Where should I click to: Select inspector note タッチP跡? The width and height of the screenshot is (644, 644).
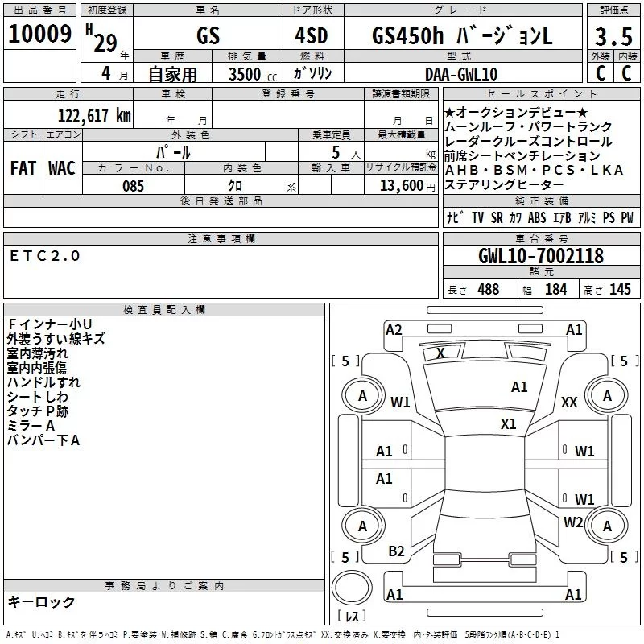[37, 411]
